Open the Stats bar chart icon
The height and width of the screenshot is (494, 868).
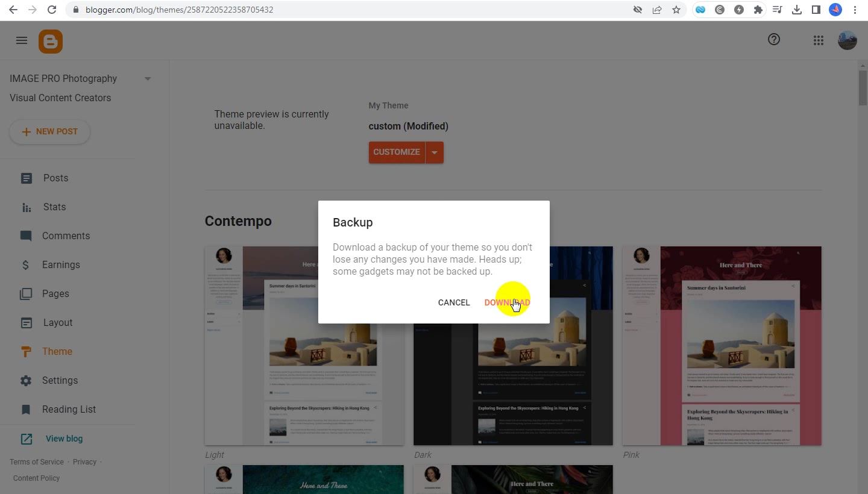click(27, 207)
